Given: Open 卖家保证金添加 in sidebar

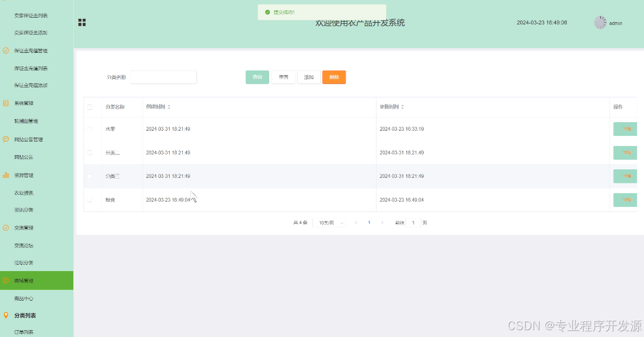Looking at the screenshot, I should tap(31, 33).
